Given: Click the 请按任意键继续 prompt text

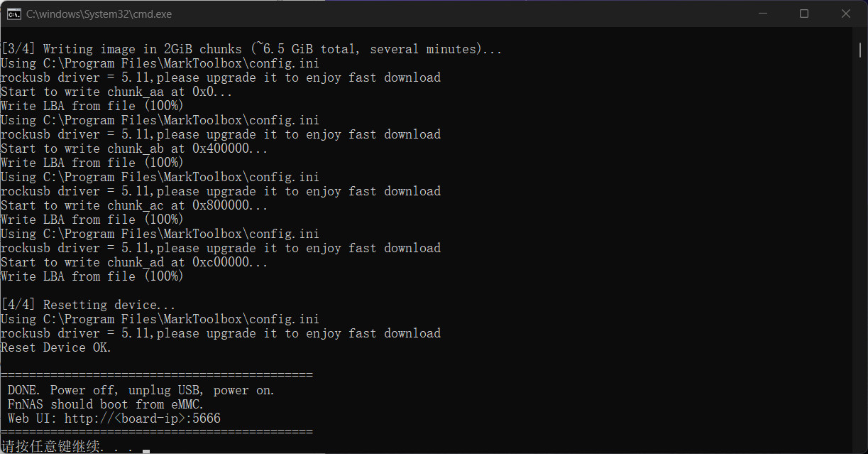Looking at the screenshot, I should (50, 447).
